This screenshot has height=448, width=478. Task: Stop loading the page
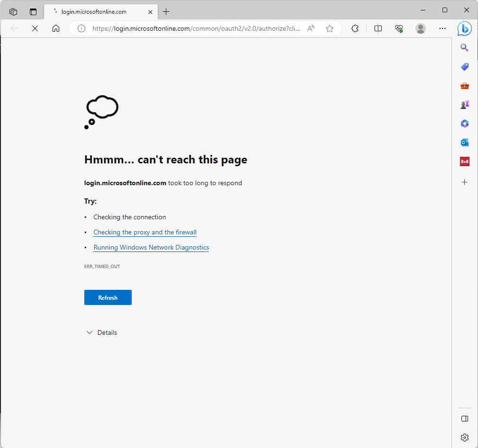[x=35, y=28]
